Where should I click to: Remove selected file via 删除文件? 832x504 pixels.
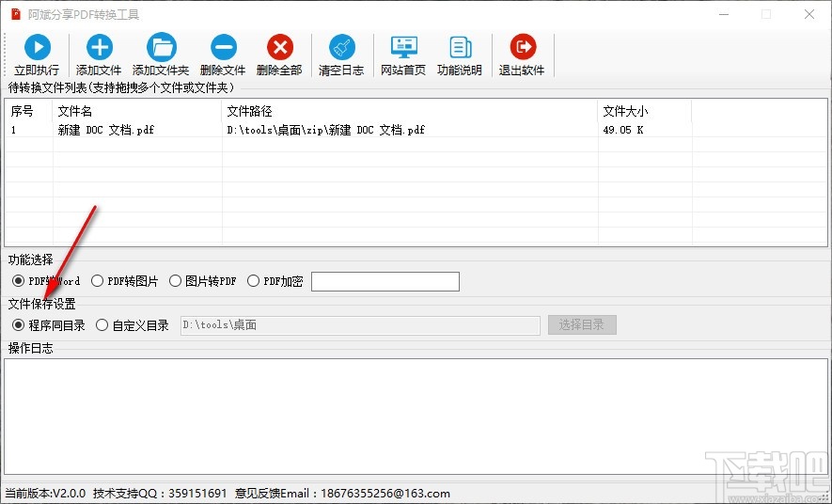224,47
